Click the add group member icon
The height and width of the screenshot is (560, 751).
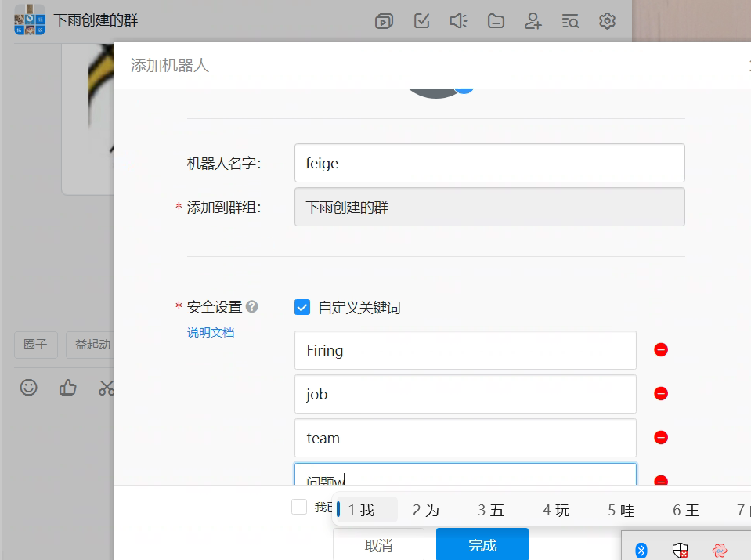533,21
